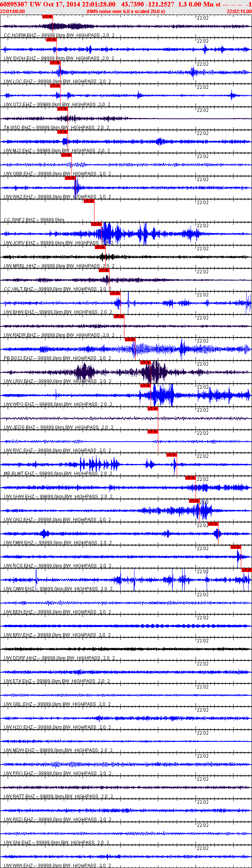This screenshot has height=868, width=252.
Task: Pick the red arrival flag on UW WA2
Action: [70, 178]
